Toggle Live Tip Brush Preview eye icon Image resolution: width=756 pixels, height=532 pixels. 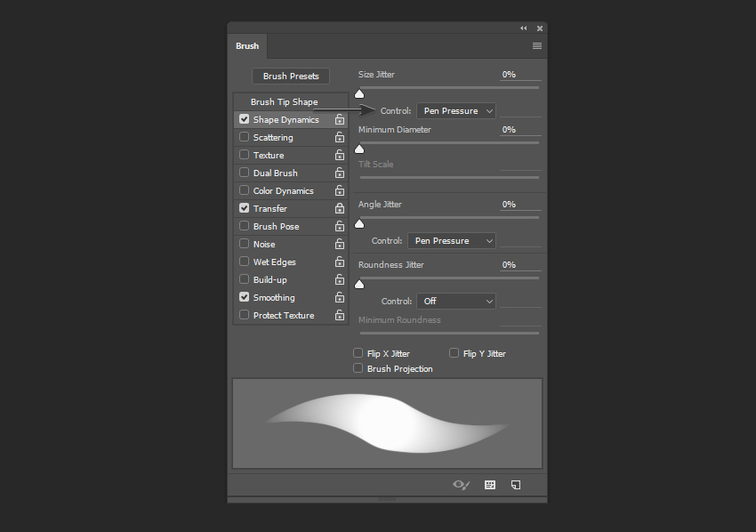461,485
